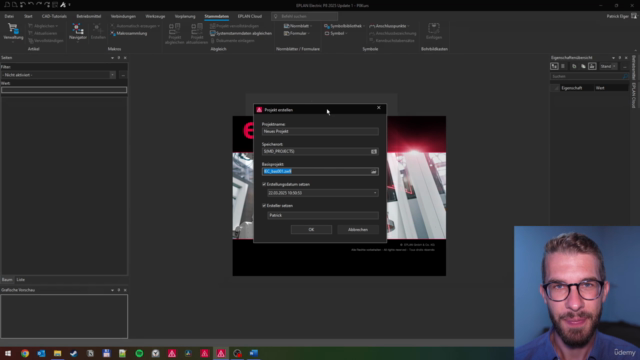640x360 pixels.
Task: Click the copy icon in Eigenschaftenübersicht toolbar
Action: 574,66
